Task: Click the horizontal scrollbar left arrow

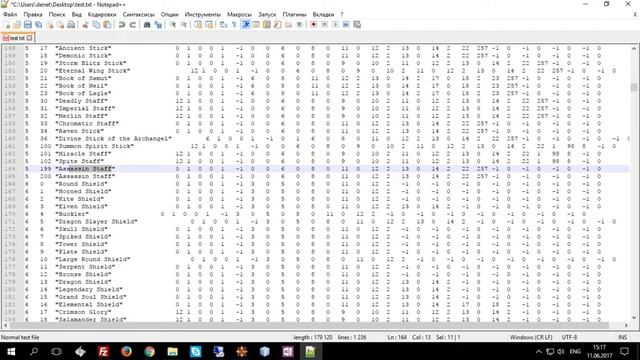Action: click(x=5, y=325)
